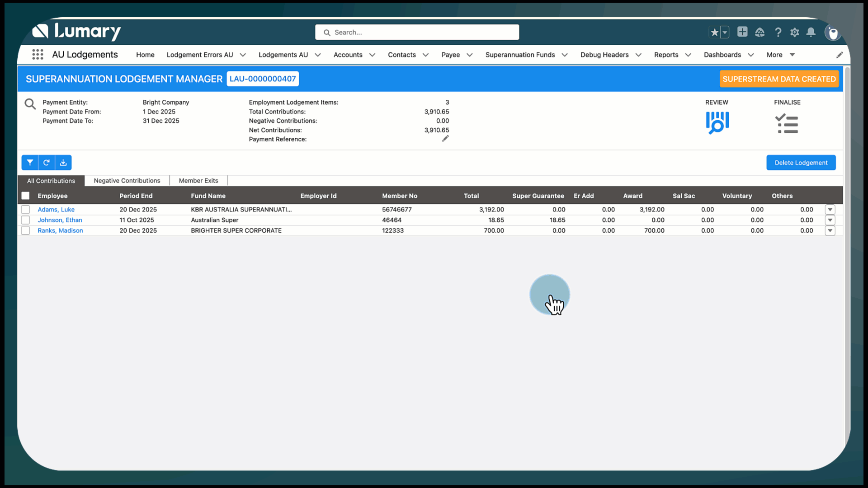Expand the Superannuation Funds nav dropdown
This screenshot has width=868, height=488.
coord(565,55)
